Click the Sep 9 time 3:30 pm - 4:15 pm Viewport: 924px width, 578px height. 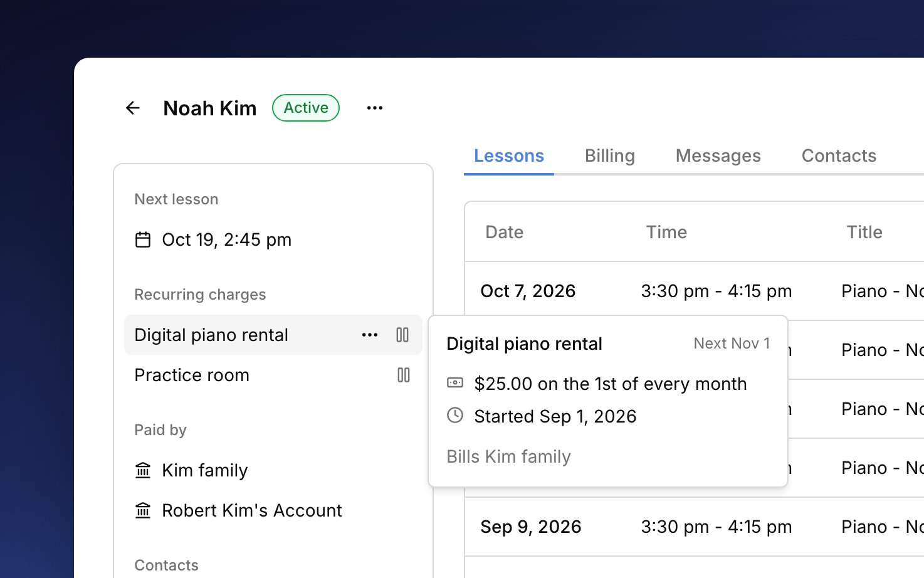pos(717,527)
